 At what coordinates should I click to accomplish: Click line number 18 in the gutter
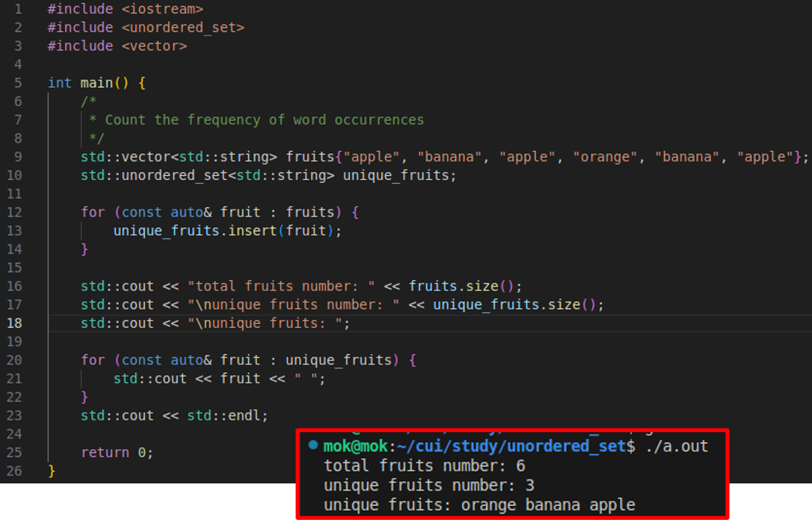click(14, 322)
